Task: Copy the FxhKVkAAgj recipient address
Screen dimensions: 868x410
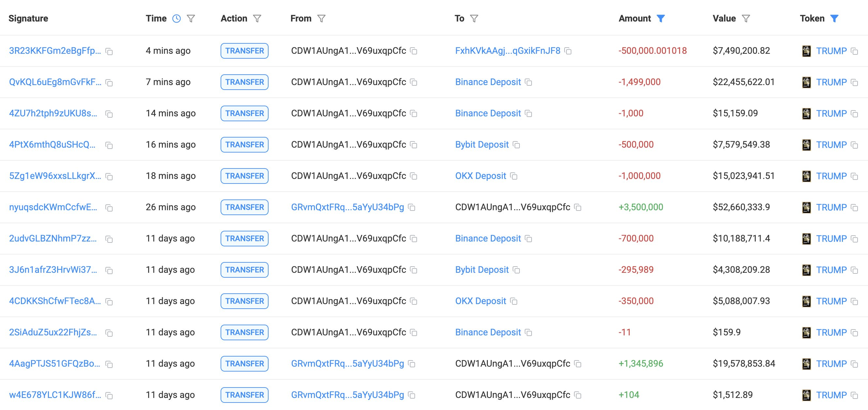Action: [x=567, y=51]
